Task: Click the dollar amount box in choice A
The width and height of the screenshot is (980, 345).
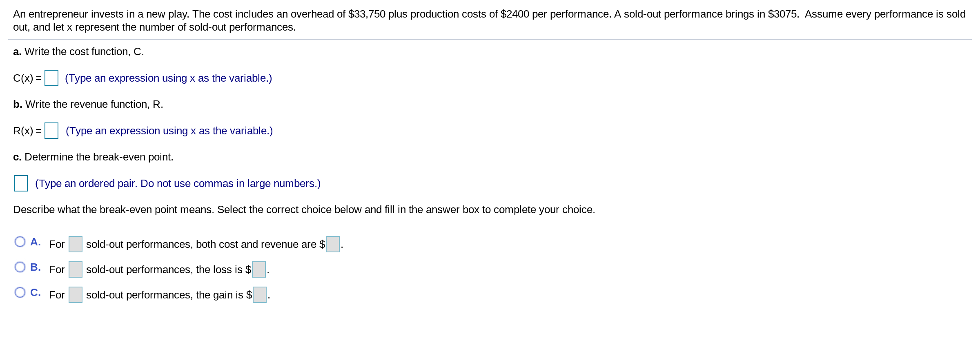Action: [x=333, y=244]
